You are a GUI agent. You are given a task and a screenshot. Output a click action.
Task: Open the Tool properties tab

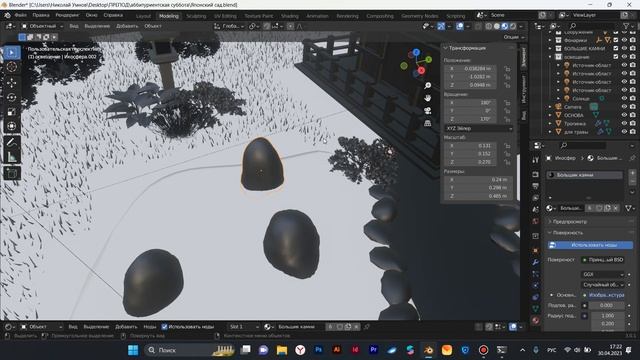click(536, 160)
